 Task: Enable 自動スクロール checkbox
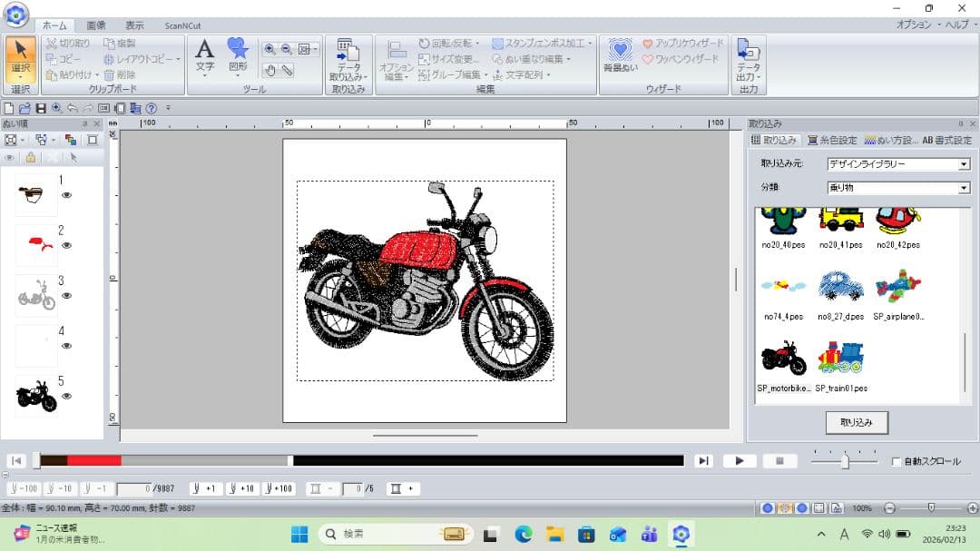click(897, 462)
